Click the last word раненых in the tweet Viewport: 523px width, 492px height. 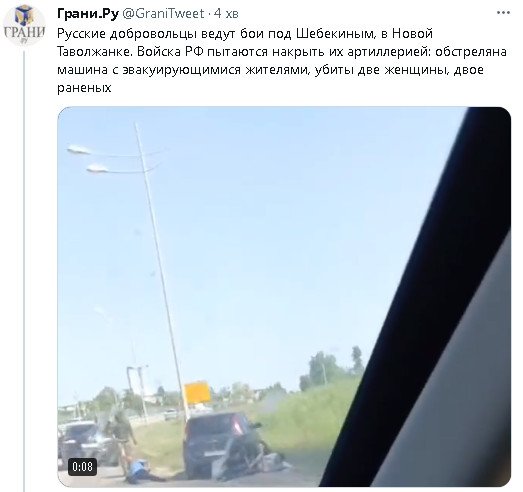click(x=84, y=88)
